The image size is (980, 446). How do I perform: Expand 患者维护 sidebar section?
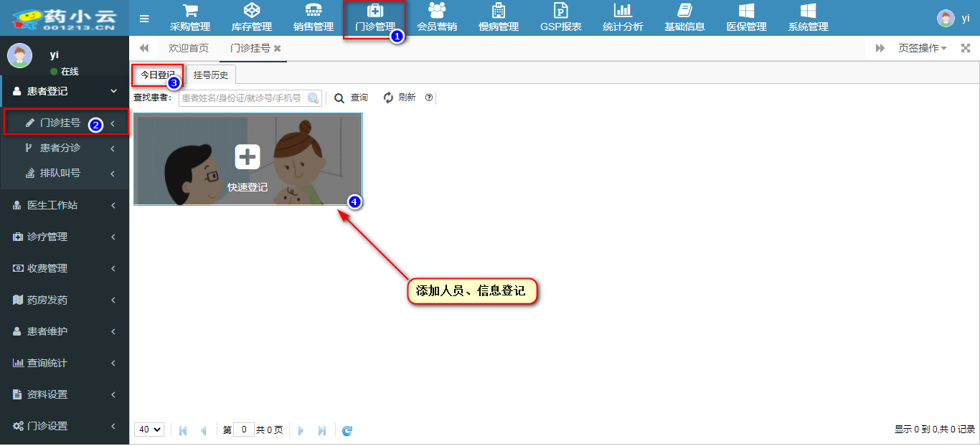coord(65,331)
